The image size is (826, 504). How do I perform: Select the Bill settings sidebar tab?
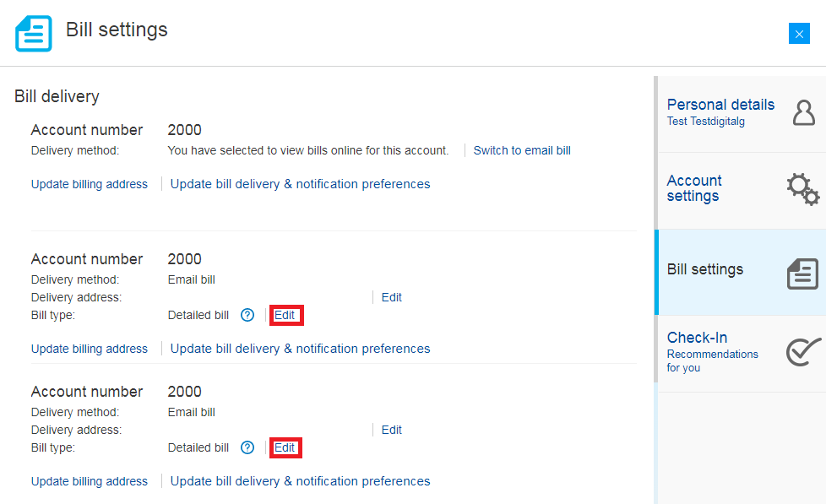[x=705, y=269]
